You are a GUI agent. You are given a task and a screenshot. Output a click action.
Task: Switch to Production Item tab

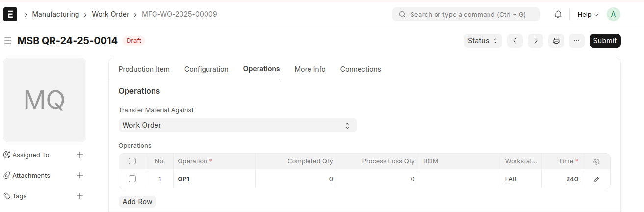tap(144, 69)
